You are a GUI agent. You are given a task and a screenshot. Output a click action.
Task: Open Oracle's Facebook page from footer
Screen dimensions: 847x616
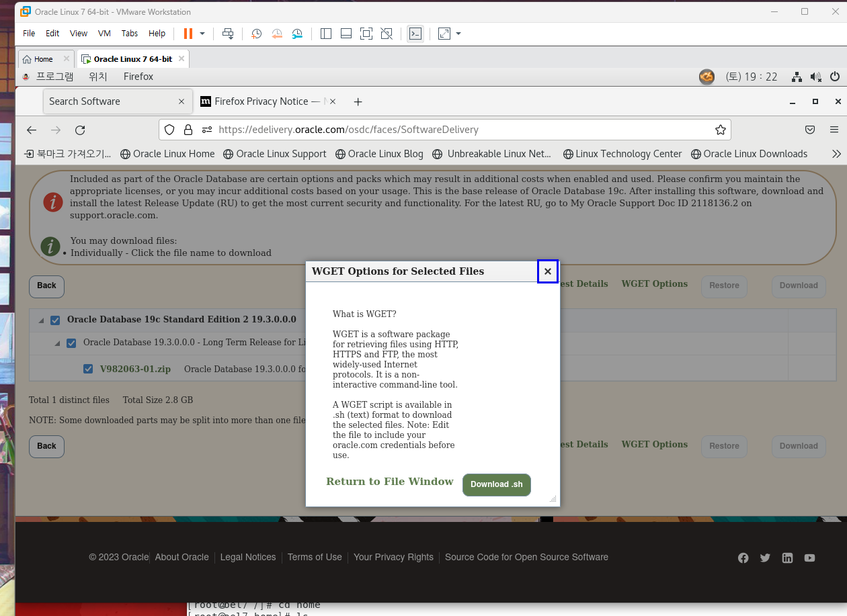click(x=743, y=558)
